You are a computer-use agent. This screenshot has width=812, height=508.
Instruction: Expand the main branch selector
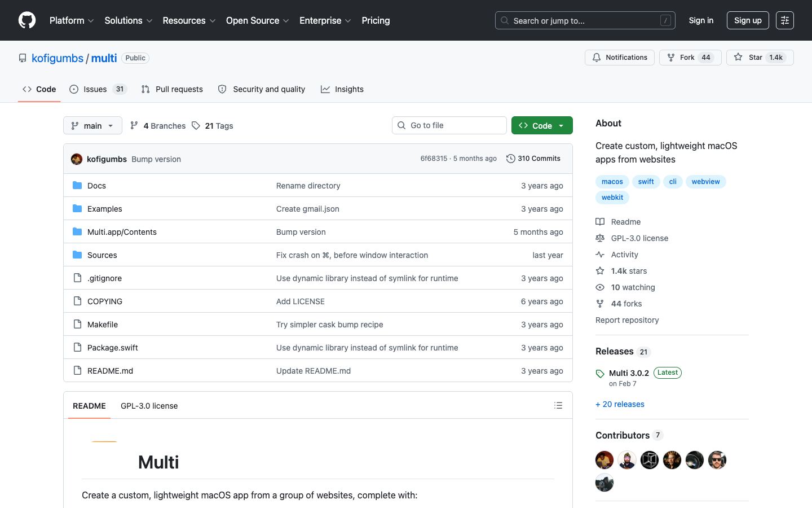[92, 125]
